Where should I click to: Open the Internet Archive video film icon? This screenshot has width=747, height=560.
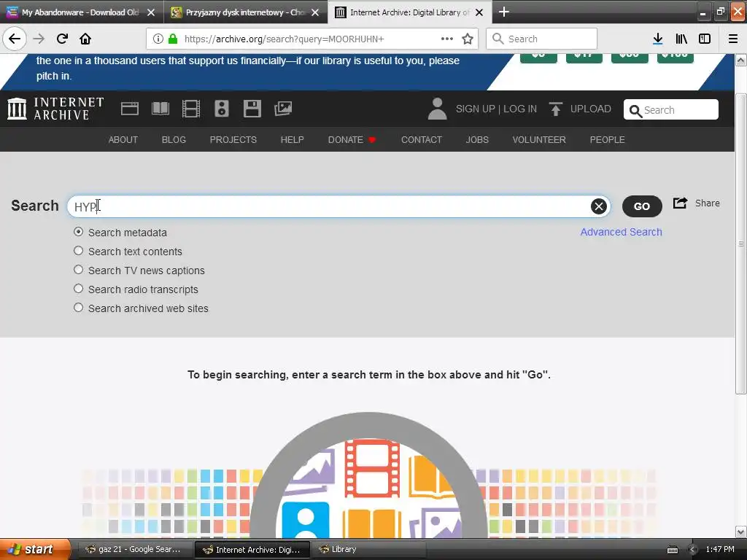point(191,109)
